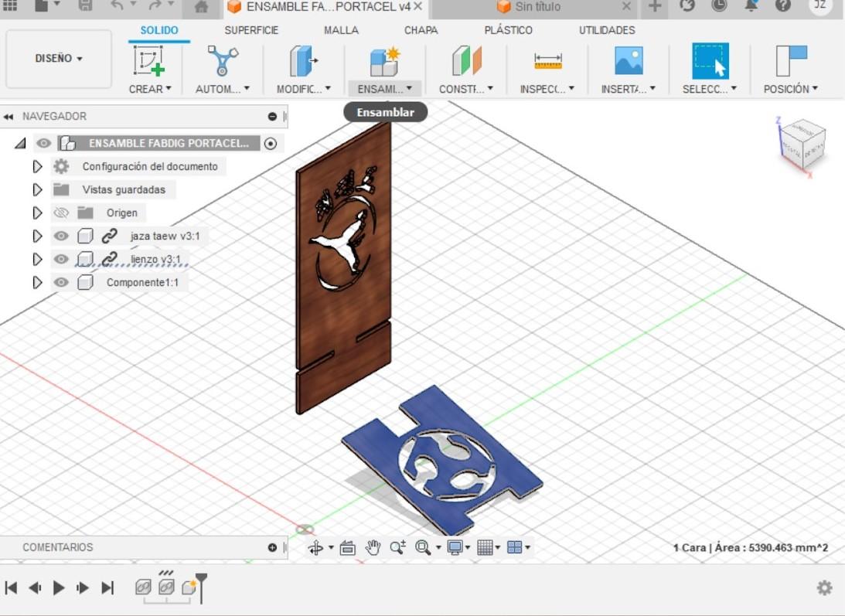Hide the jaza taew v3:1 component
This screenshot has height=616, width=845.
[61, 236]
